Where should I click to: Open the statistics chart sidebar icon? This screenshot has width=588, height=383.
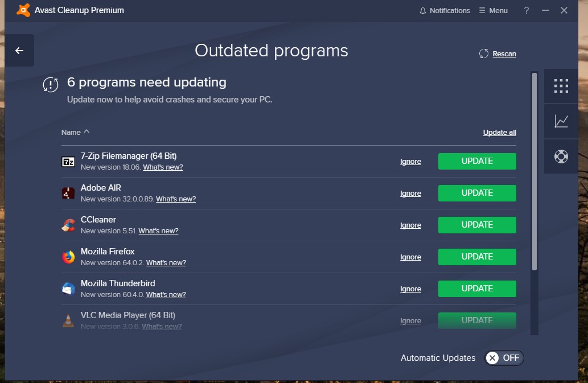561,121
